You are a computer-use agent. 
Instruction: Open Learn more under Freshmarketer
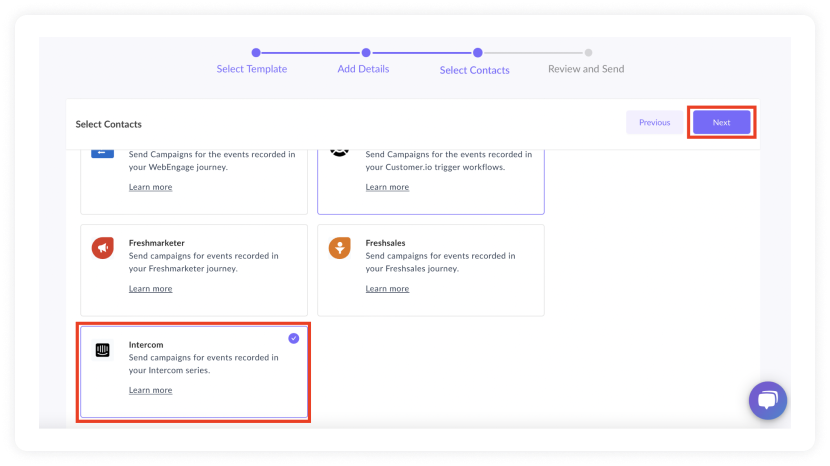pos(150,289)
